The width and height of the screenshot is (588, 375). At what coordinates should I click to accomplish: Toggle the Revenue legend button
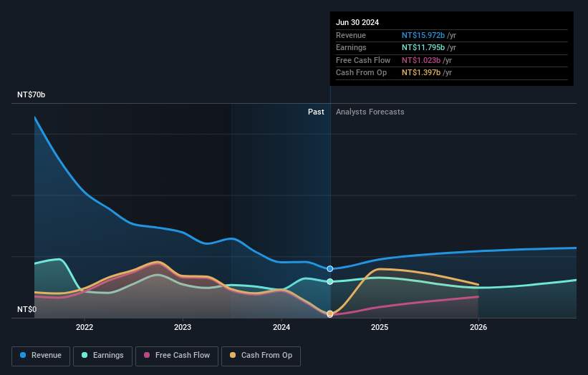[41, 356]
